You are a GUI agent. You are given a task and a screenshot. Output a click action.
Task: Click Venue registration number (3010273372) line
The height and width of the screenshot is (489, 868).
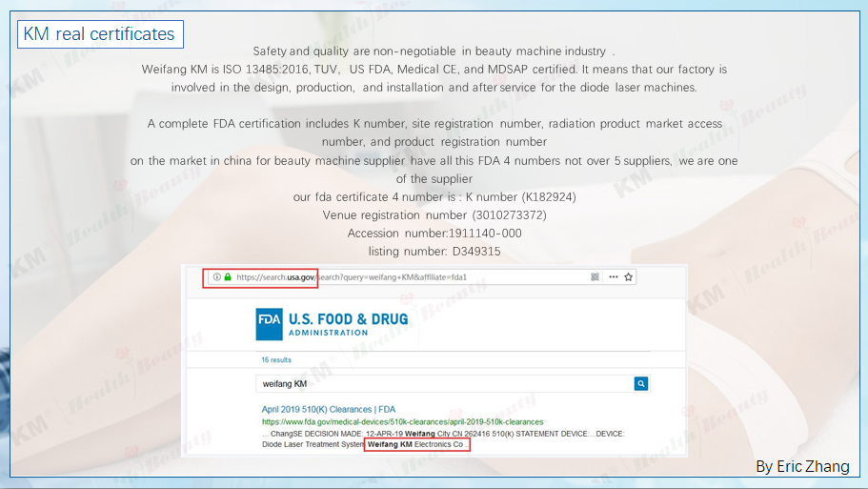tap(434, 214)
